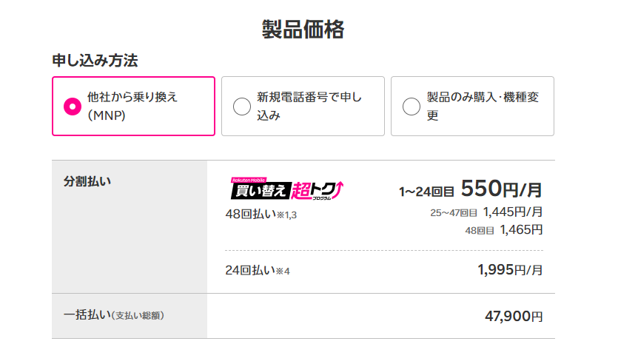Pick the 製品のみ購入・機種変更 radio option
618x364 pixels.
[x=412, y=107]
